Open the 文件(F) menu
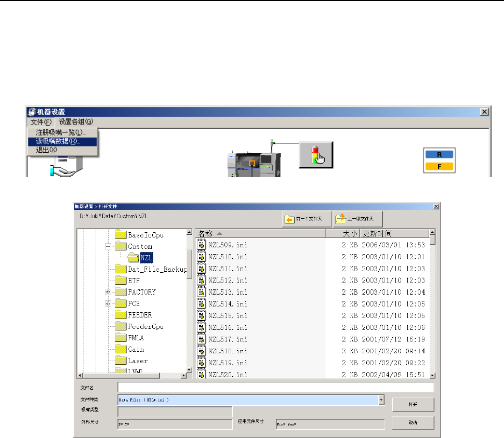This screenshot has height=438, width=504. point(41,122)
